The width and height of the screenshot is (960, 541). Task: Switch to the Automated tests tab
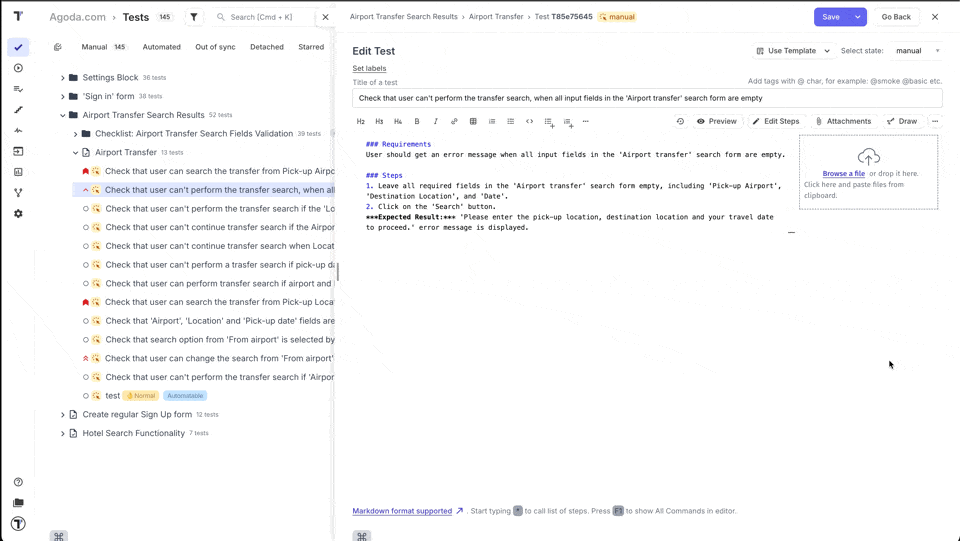161,47
